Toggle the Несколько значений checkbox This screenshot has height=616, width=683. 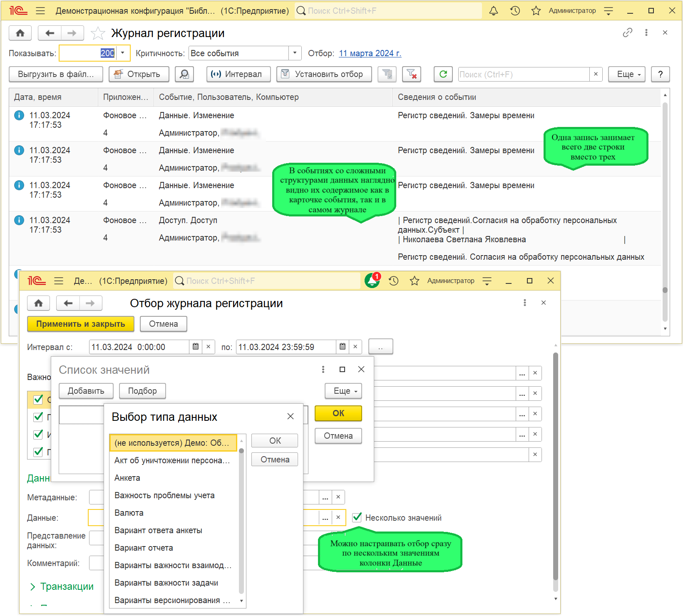(x=357, y=517)
